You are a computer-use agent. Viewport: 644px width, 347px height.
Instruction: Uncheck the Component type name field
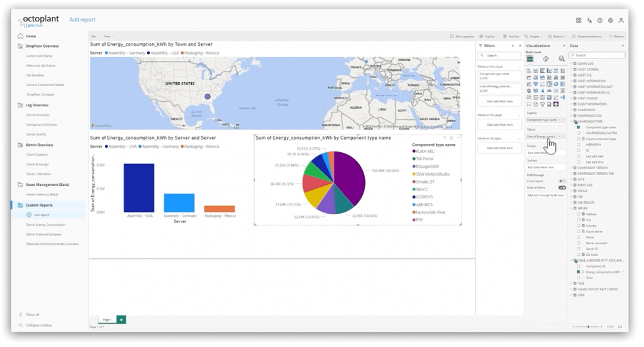(578, 127)
